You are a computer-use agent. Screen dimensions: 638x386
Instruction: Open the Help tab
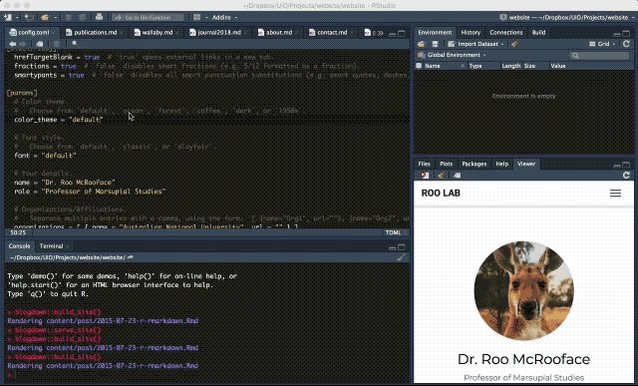point(502,164)
